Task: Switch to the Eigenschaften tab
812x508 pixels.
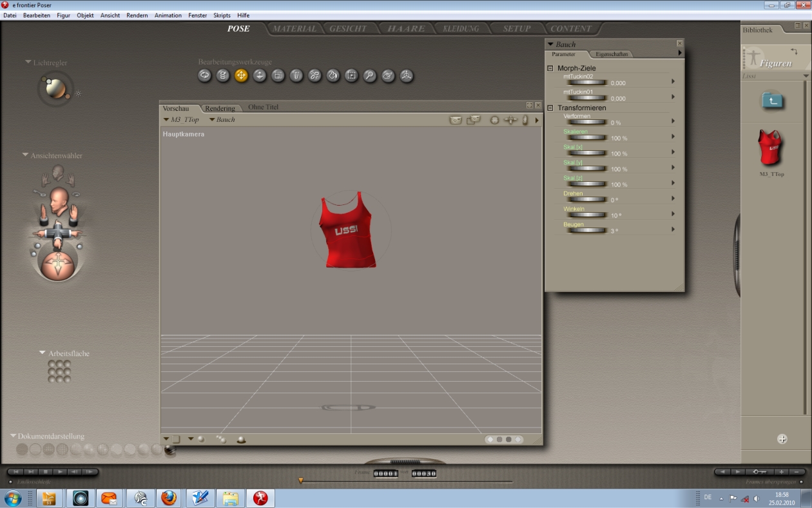Action: click(x=612, y=54)
